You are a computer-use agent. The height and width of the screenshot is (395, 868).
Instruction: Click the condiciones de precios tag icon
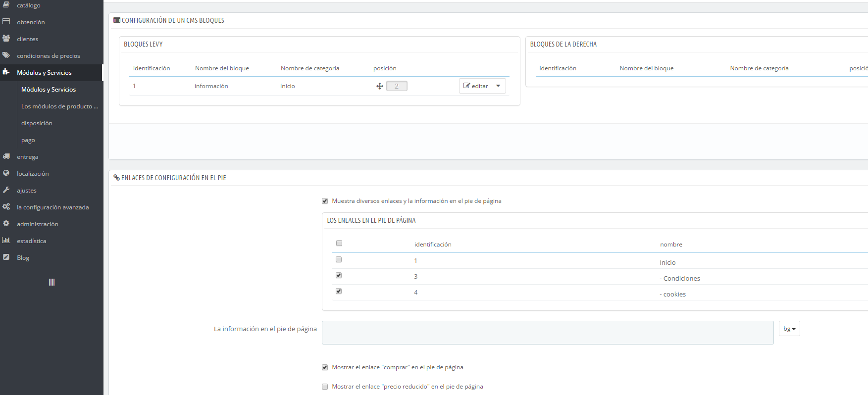[x=6, y=55]
